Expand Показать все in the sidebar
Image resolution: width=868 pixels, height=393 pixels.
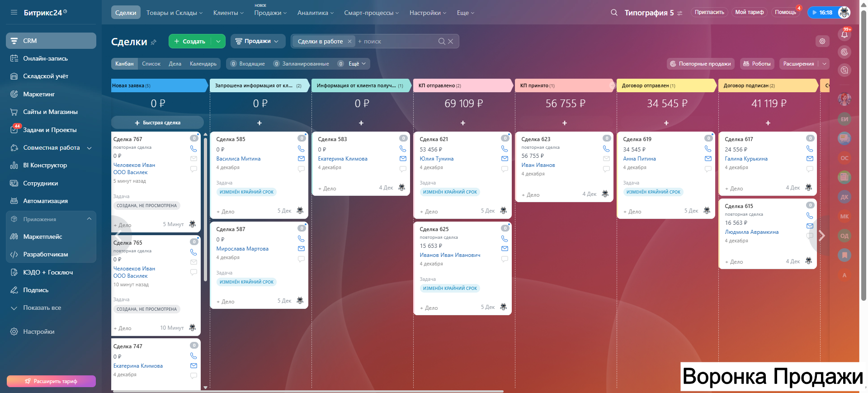42,308
